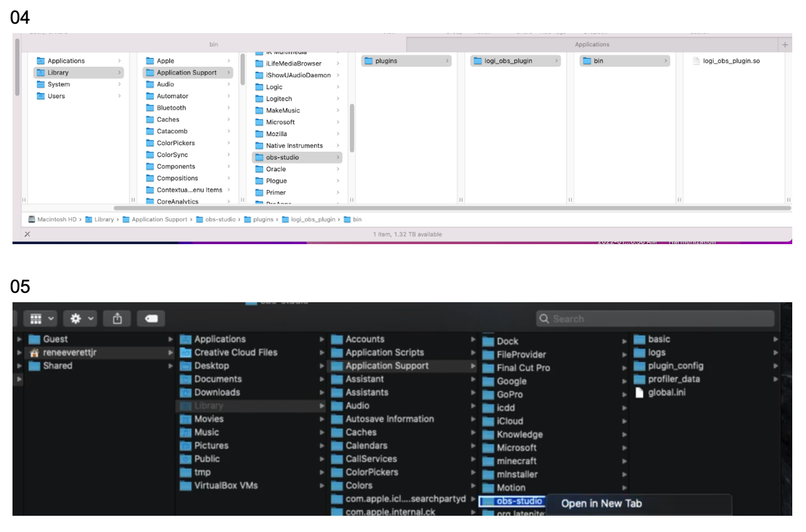The width and height of the screenshot is (806, 532).
Task: Select the Automator folder
Action: tap(187, 96)
